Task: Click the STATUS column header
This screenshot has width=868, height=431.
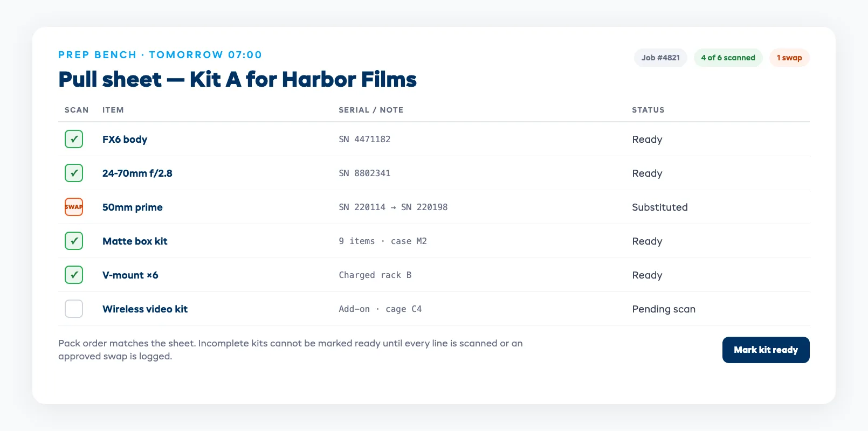Action: 648,110
